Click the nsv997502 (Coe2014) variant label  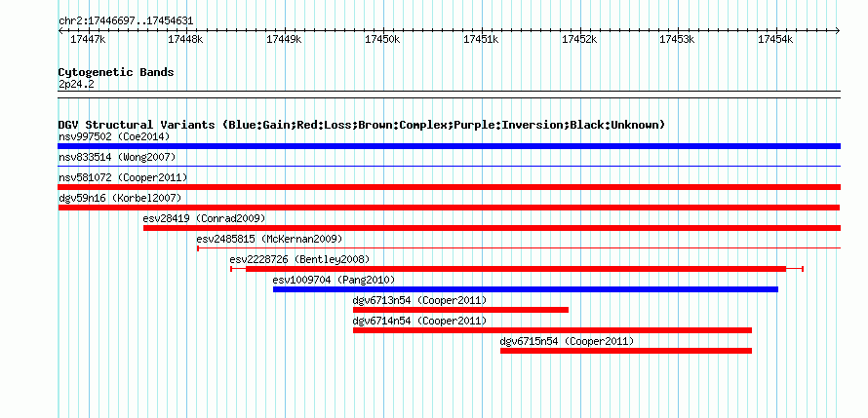(x=114, y=136)
